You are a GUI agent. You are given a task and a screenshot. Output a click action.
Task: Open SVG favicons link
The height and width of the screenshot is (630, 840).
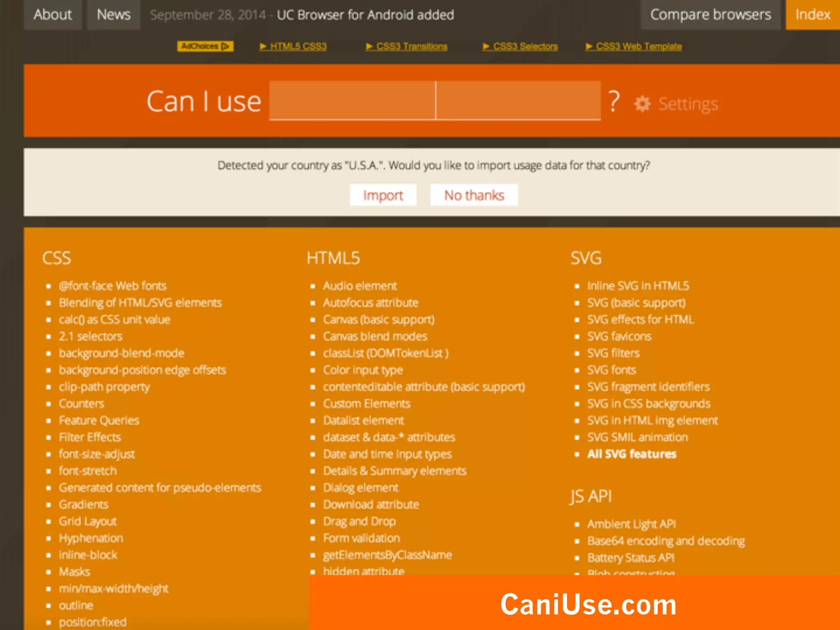tap(619, 336)
